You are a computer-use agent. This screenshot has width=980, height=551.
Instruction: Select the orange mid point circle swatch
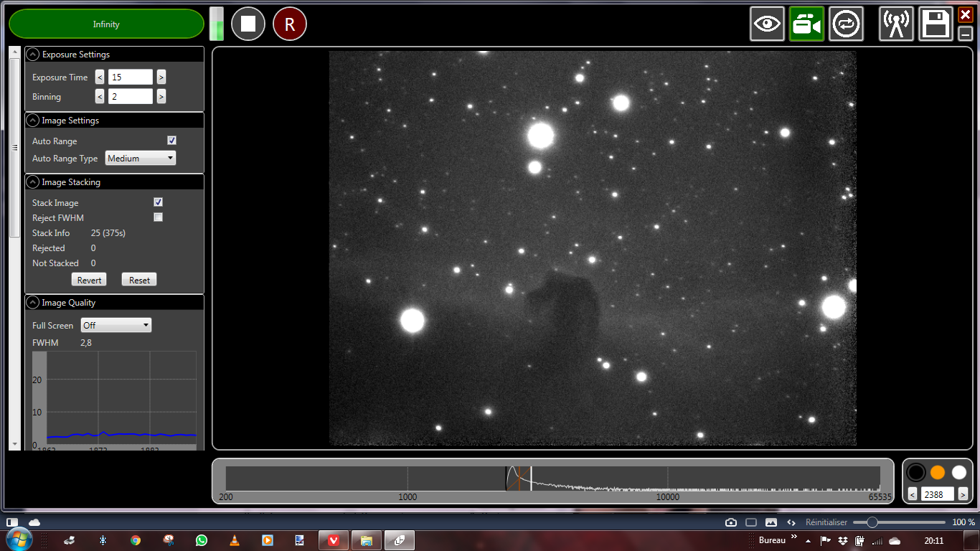(938, 472)
